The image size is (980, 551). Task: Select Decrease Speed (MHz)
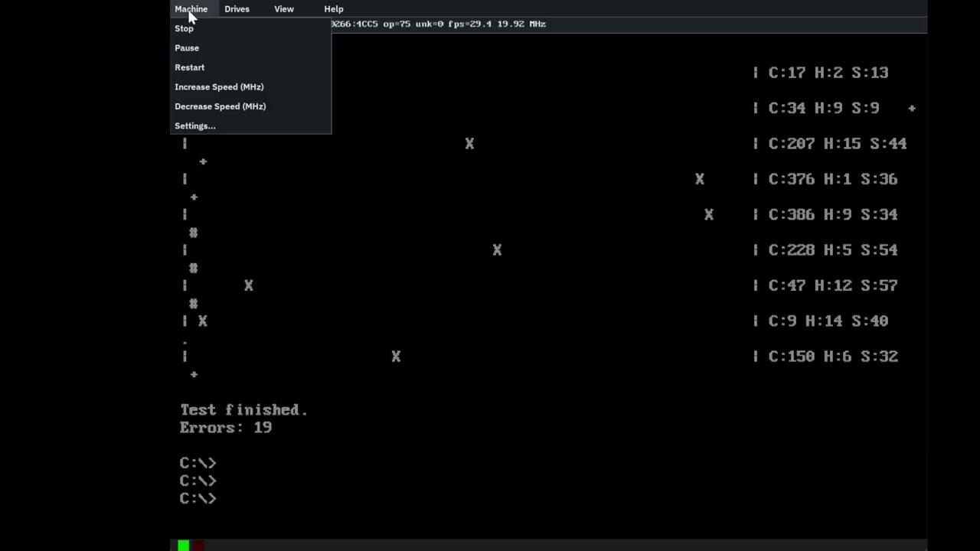250,106
